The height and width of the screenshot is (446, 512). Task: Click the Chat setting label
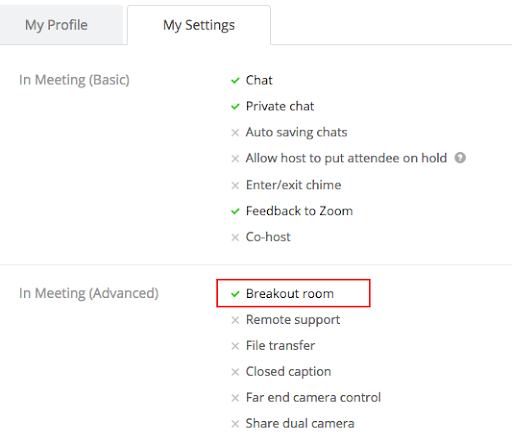tap(259, 80)
